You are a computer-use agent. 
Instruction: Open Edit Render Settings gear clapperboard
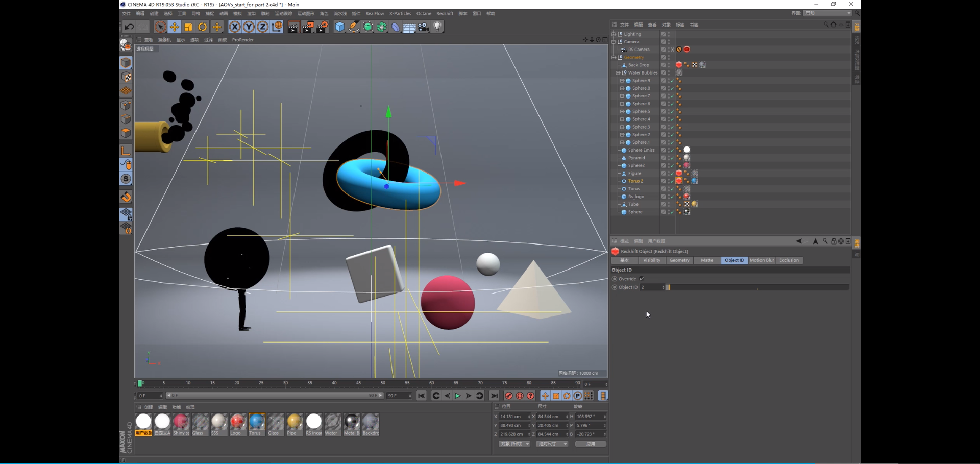click(x=322, y=27)
